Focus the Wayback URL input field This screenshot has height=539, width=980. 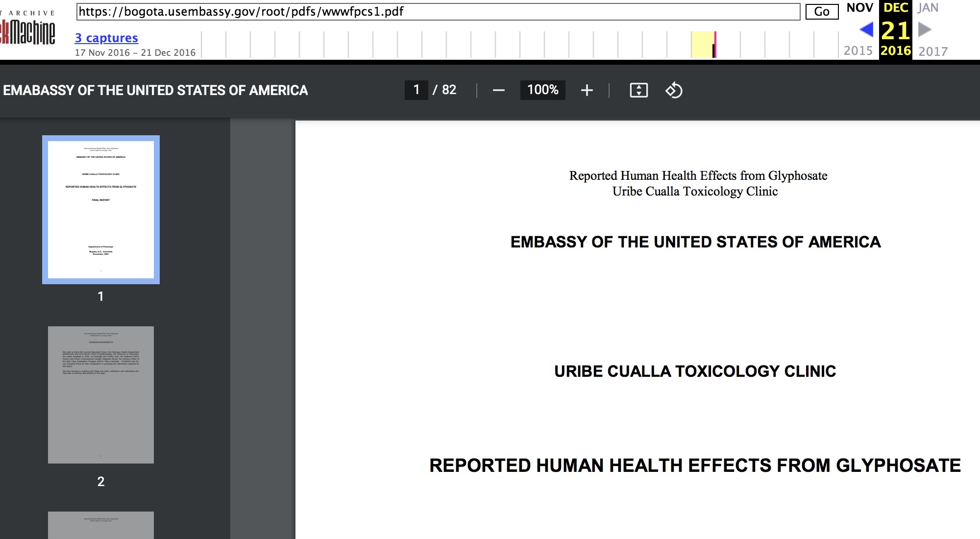click(x=438, y=12)
